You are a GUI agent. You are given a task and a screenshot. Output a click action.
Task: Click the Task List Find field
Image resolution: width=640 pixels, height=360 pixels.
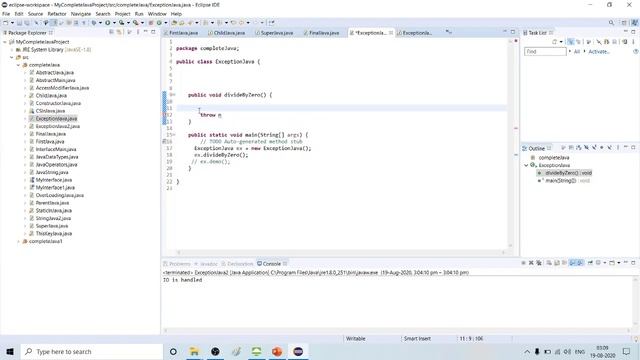[545, 52]
